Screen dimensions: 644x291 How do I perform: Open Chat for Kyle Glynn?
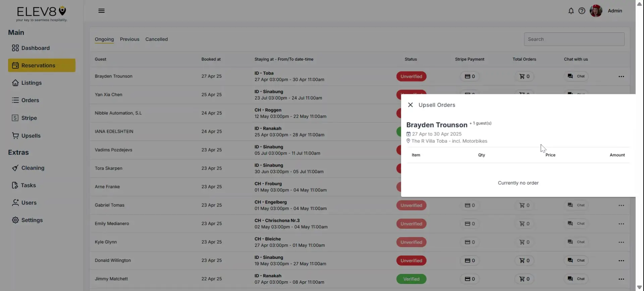(576, 242)
